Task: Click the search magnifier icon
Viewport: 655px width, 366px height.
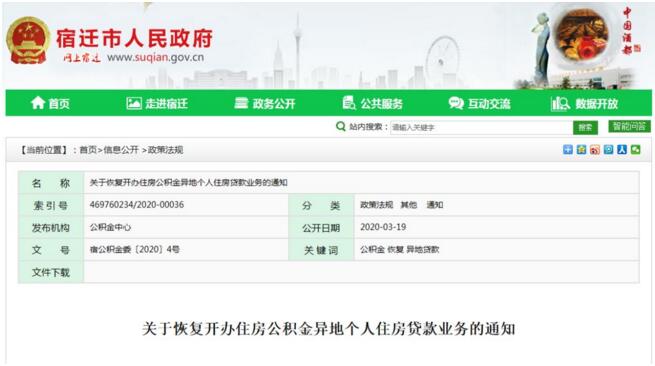Action: tap(341, 126)
